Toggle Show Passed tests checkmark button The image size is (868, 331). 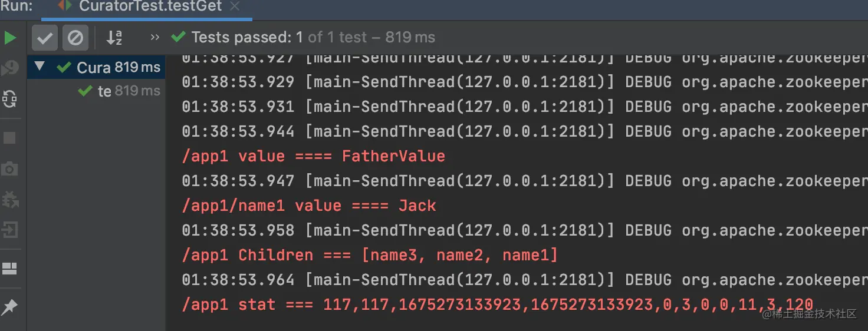click(44, 38)
